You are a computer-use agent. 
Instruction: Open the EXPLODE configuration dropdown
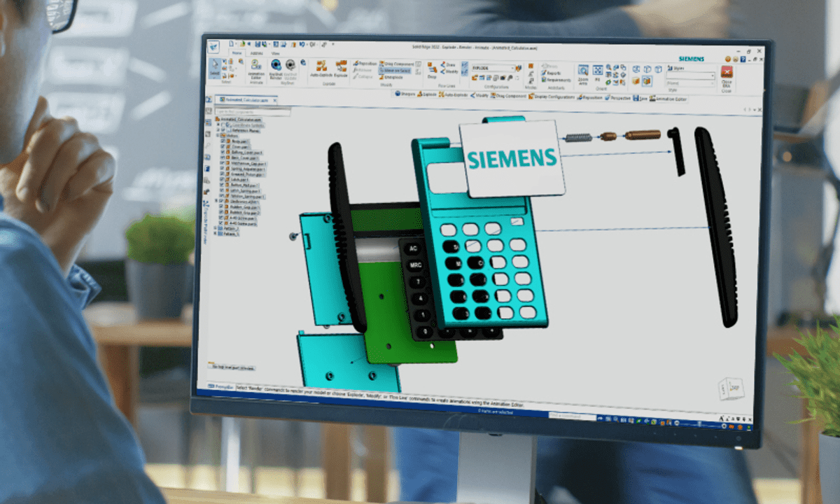click(513, 69)
